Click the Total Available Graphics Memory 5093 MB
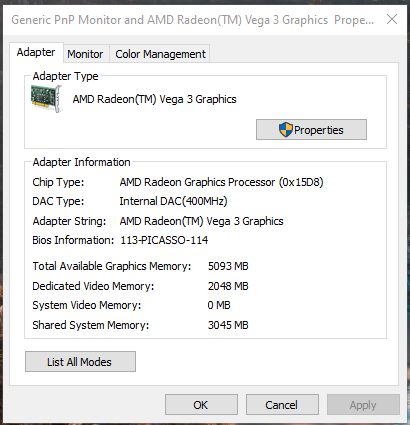 [x=228, y=266]
